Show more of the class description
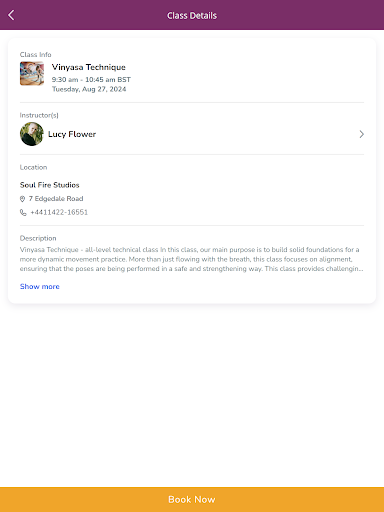 40,286
